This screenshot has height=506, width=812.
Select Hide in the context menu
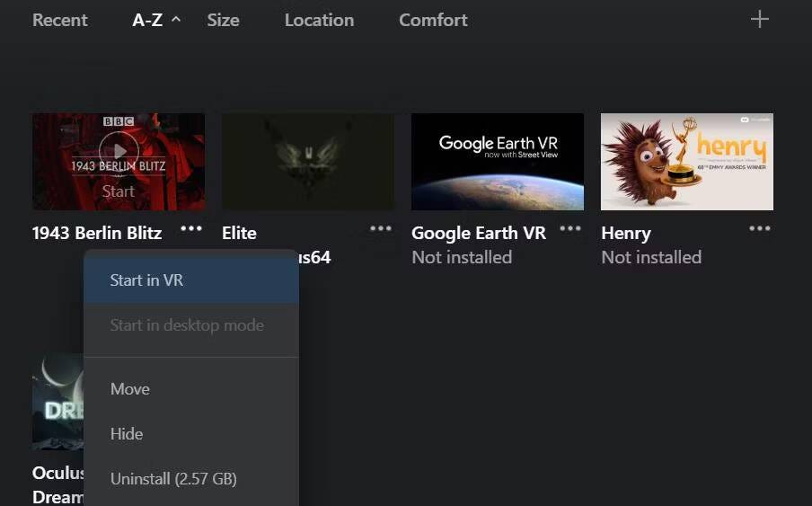(191, 434)
